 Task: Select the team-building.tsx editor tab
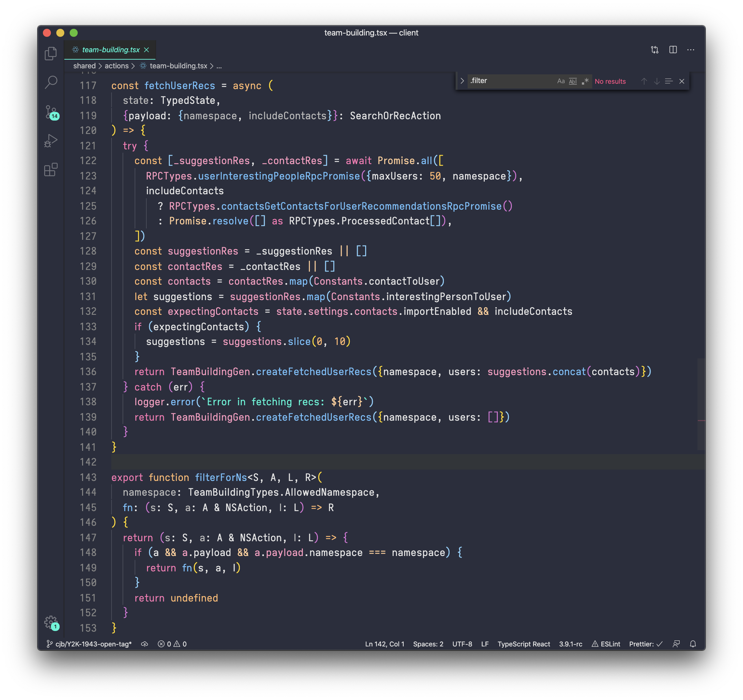tap(111, 50)
